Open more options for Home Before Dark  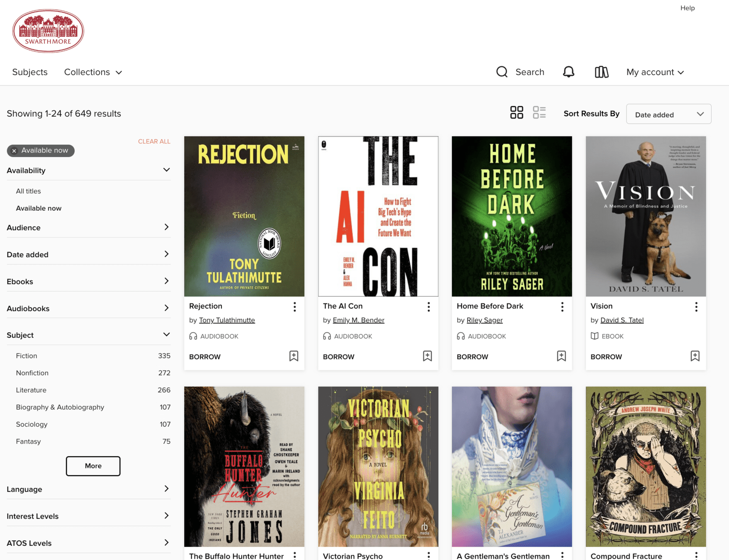click(562, 307)
